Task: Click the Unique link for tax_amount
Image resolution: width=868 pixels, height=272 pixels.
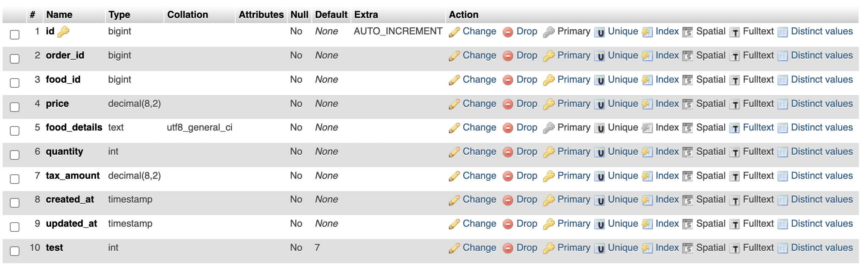Action: click(x=623, y=176)
